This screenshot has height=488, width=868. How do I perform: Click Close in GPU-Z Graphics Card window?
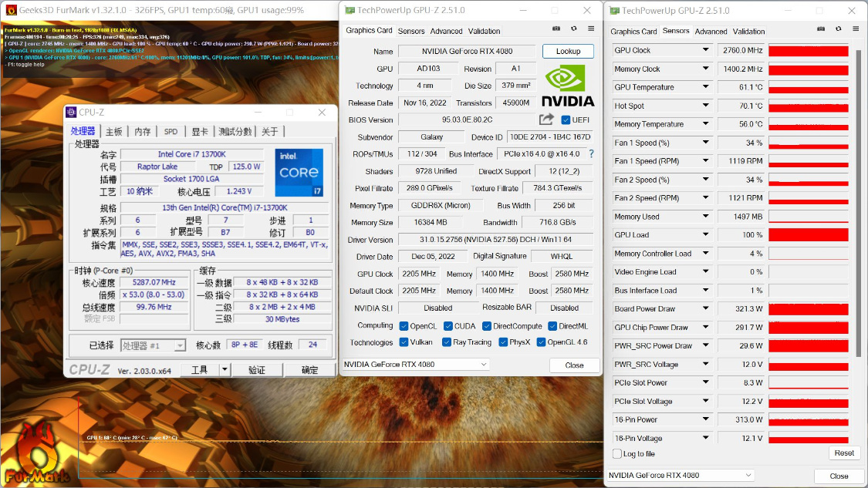click(x=574, y=365)
